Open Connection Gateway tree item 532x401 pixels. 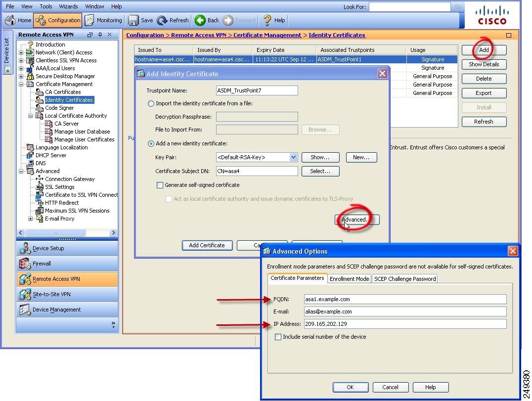(x=70, y=179)
